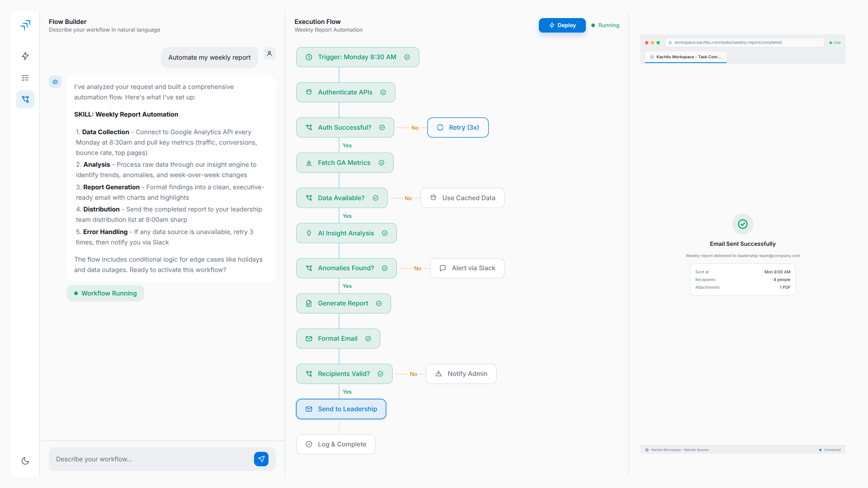This screenshot has height=488, width=868.
Task: Toggle the checkmark on the Trigger node
Action: click(406, 57)
